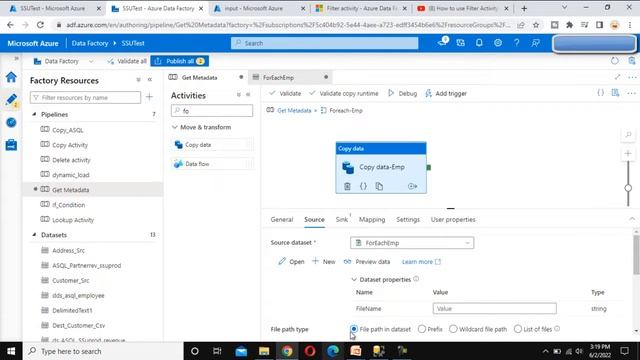Click Preview data button
Image resolution: width=640 pixels, height=360 pixels.
point(367,262)
